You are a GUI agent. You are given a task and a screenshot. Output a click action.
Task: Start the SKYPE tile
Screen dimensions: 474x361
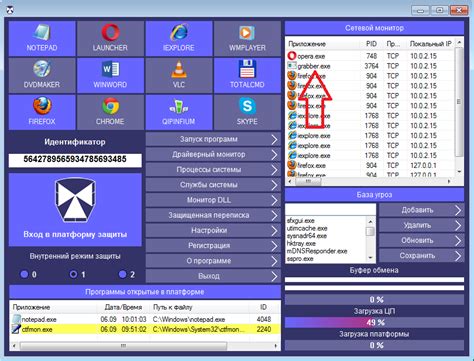[247, 112]
